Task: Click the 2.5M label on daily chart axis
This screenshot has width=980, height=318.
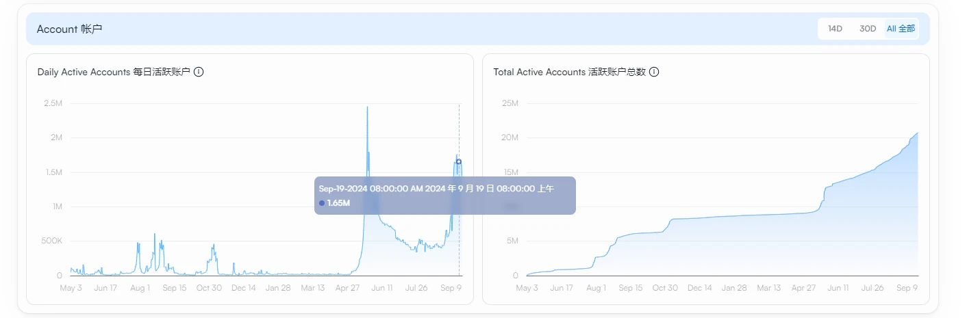Action: click(53, 103)
